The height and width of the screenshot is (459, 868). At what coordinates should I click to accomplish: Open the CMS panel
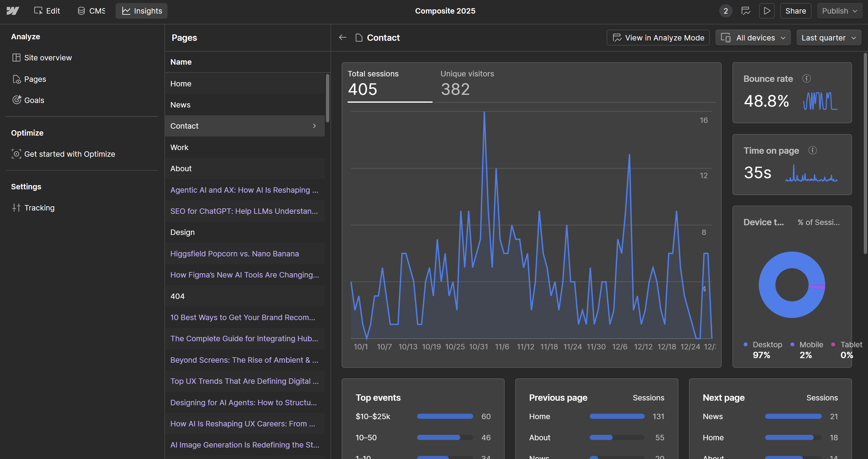click(x=90, y=11)
